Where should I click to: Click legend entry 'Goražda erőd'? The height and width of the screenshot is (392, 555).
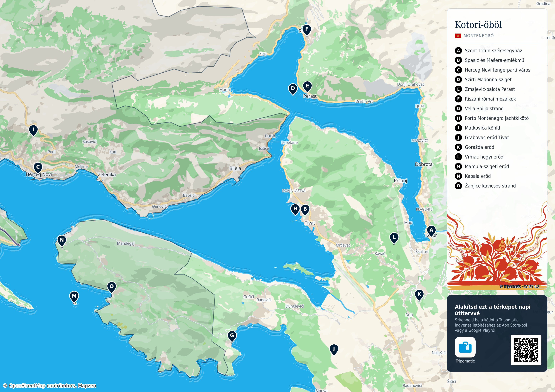coord(479,147)
